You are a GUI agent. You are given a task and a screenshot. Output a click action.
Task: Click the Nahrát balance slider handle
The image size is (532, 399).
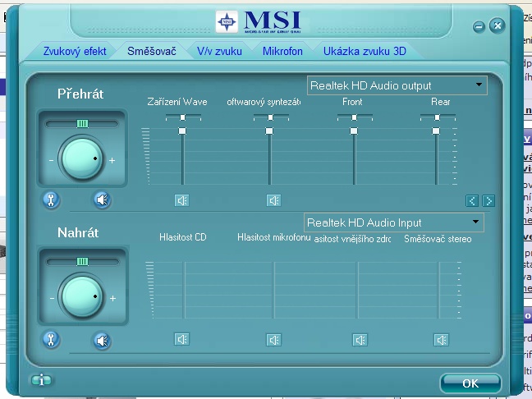(82, 262)
